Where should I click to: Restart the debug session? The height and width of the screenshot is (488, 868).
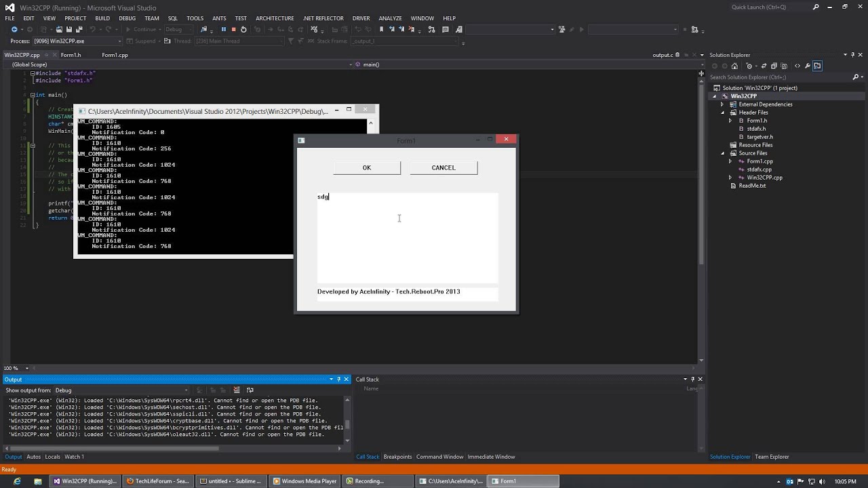(x=243, y=29)
